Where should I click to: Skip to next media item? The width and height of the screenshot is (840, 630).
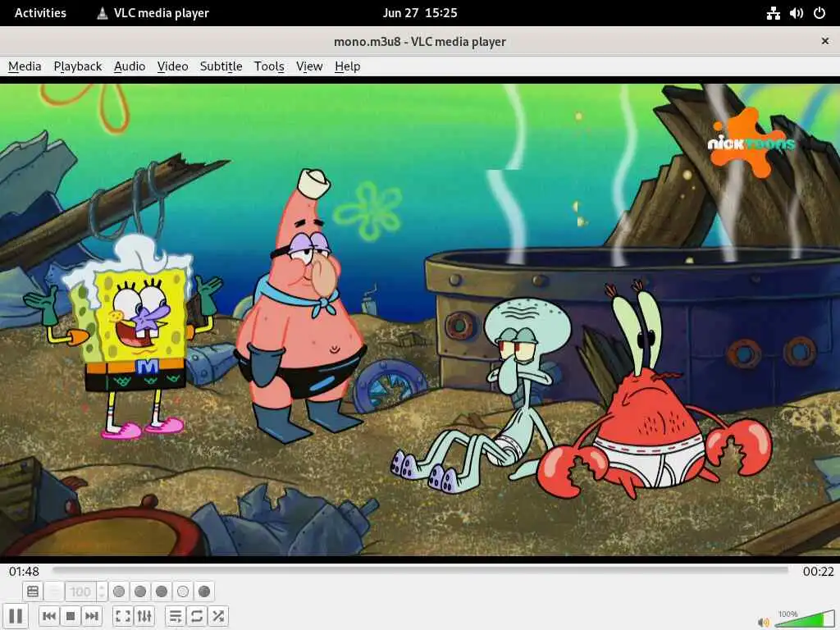(92, 616)
